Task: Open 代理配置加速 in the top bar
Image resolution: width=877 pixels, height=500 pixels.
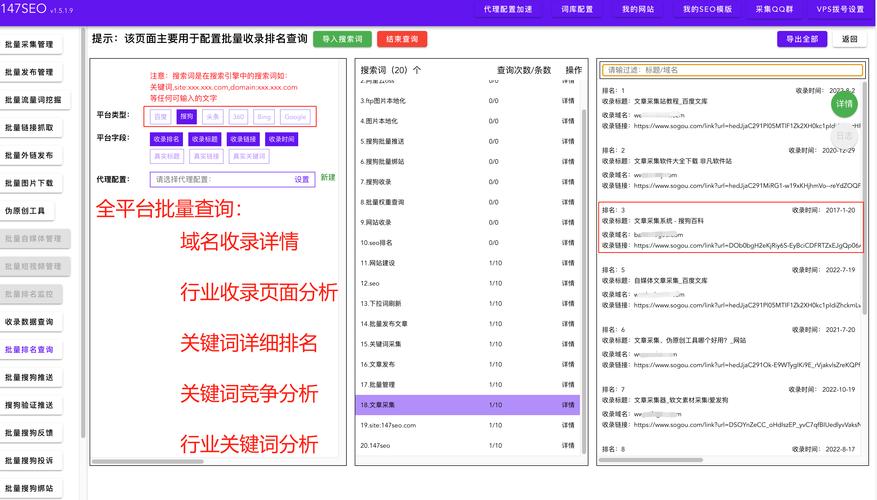Action: pos(508,9)
